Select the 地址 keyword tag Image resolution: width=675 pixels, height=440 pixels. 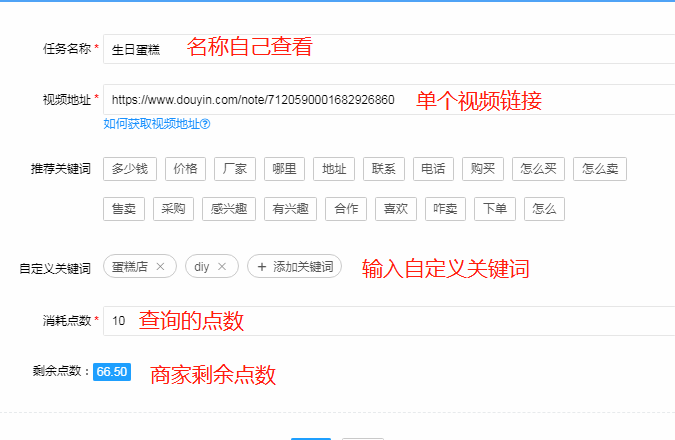pyautogui.click(x=334, y=169)
